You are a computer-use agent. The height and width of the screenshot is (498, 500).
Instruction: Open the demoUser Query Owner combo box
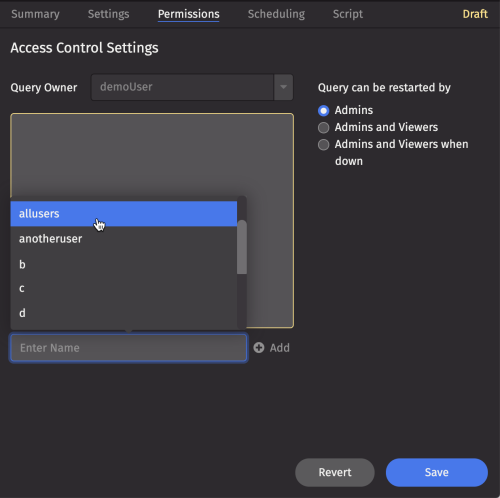pyautogui.click(x=192, y=87)
